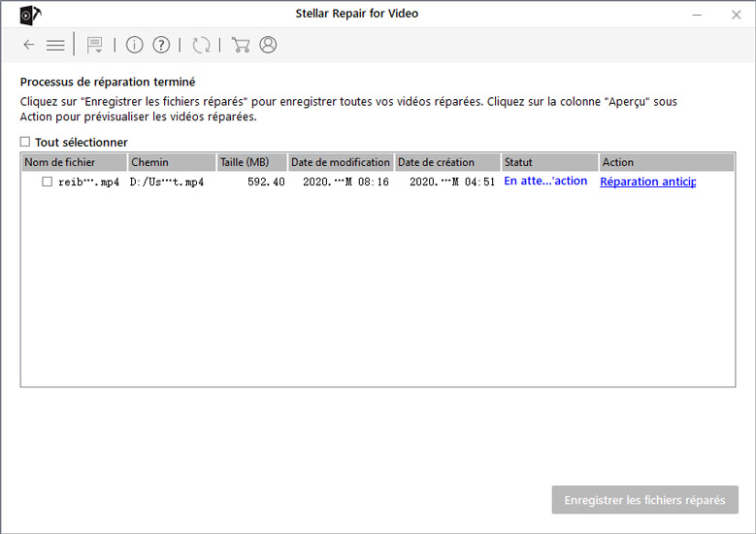Tick the checkbox for the reib….mp4 row
Image resolution: width=756 pixels, height=534 pixels.
(x=47, y=182)
